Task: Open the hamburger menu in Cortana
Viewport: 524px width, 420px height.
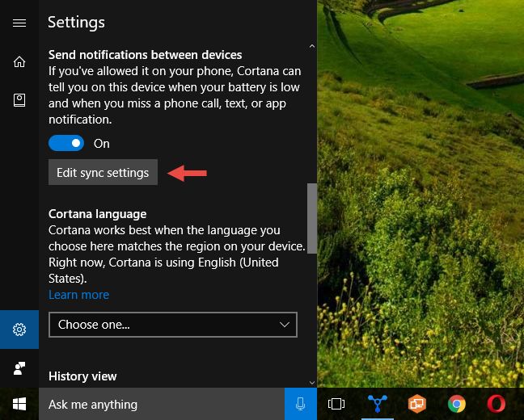Action: [19, 23]
